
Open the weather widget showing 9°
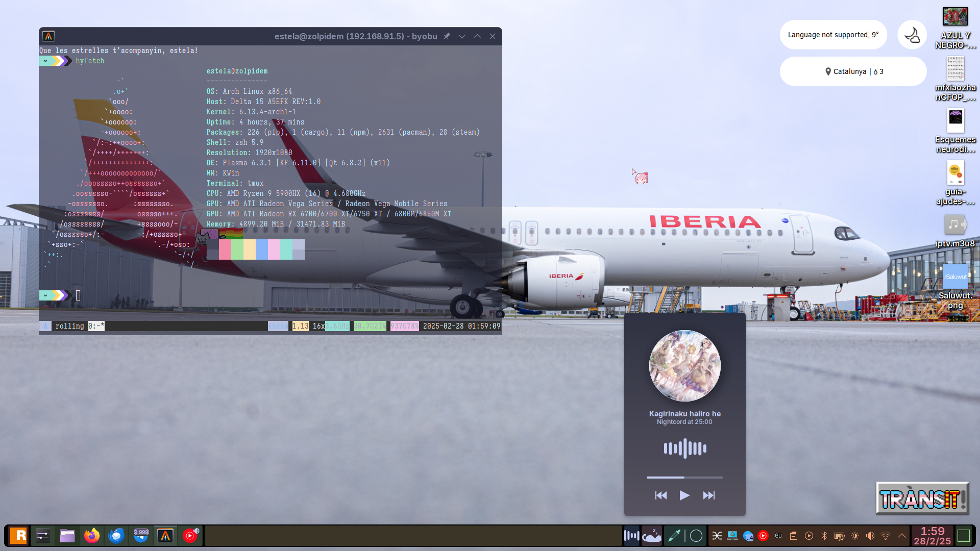(833, 35)
